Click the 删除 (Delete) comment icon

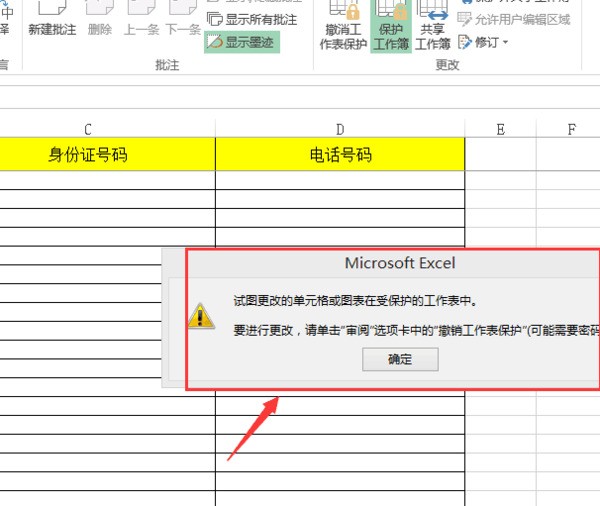[100, 20]
